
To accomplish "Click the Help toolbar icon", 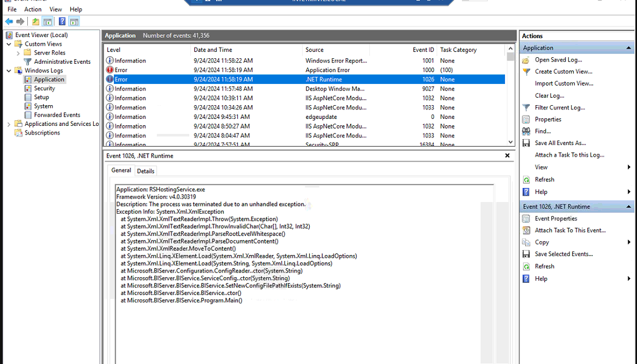I will [62, 21].
